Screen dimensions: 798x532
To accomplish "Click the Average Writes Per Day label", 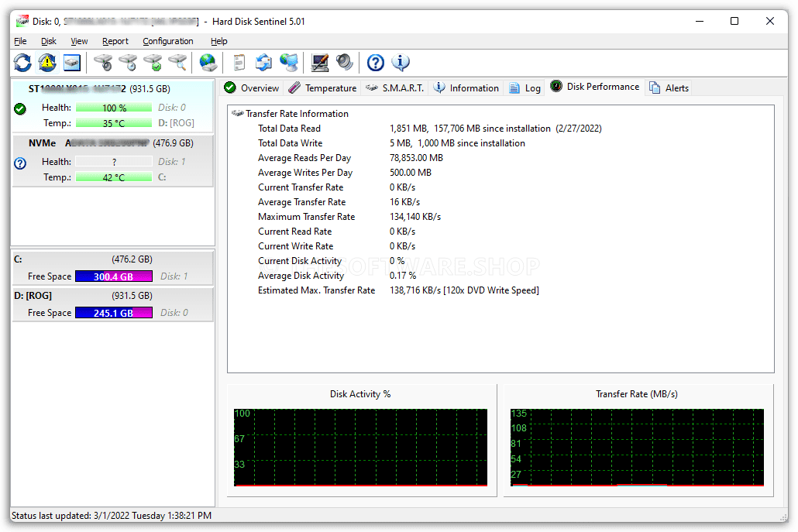I will point(305,173).
